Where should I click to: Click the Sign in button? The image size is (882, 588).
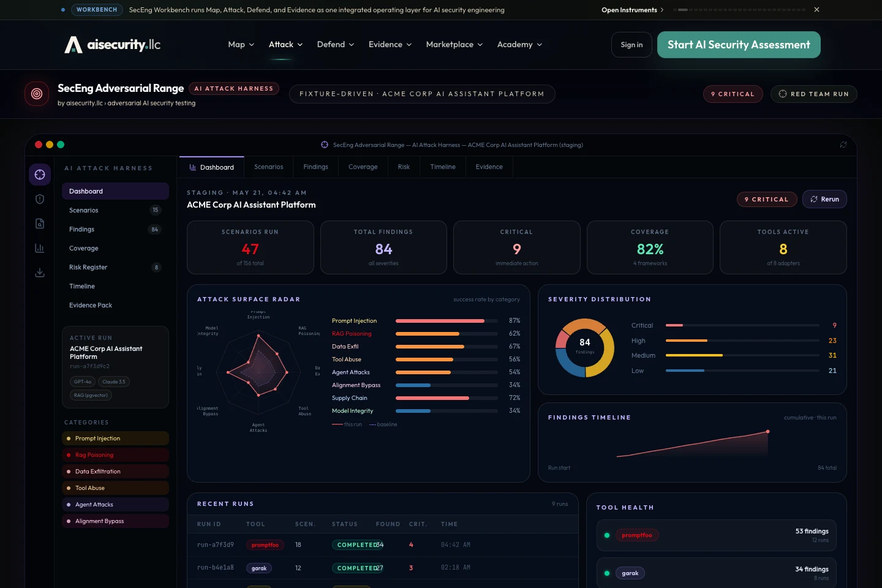coord(631,45)
